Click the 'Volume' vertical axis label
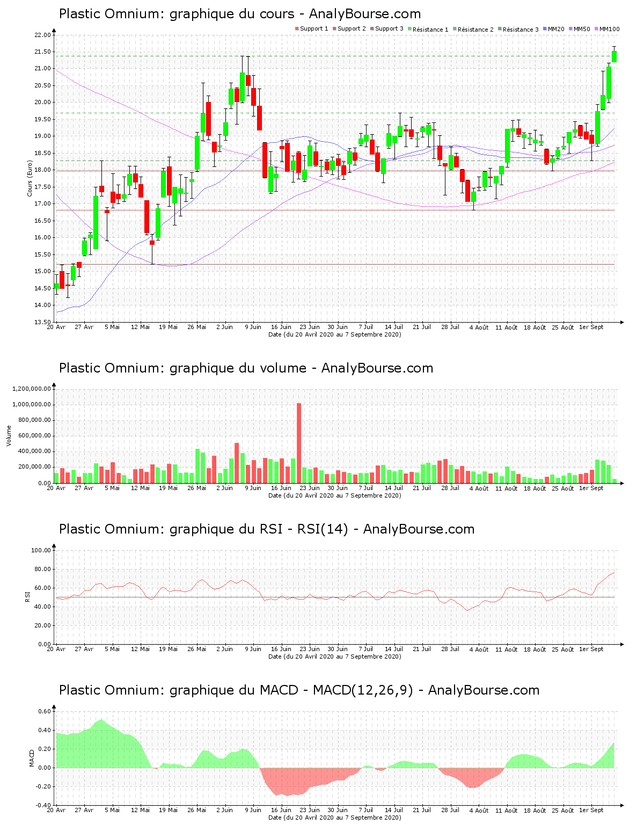Viewport: 644px width, 832px height. 9,435
